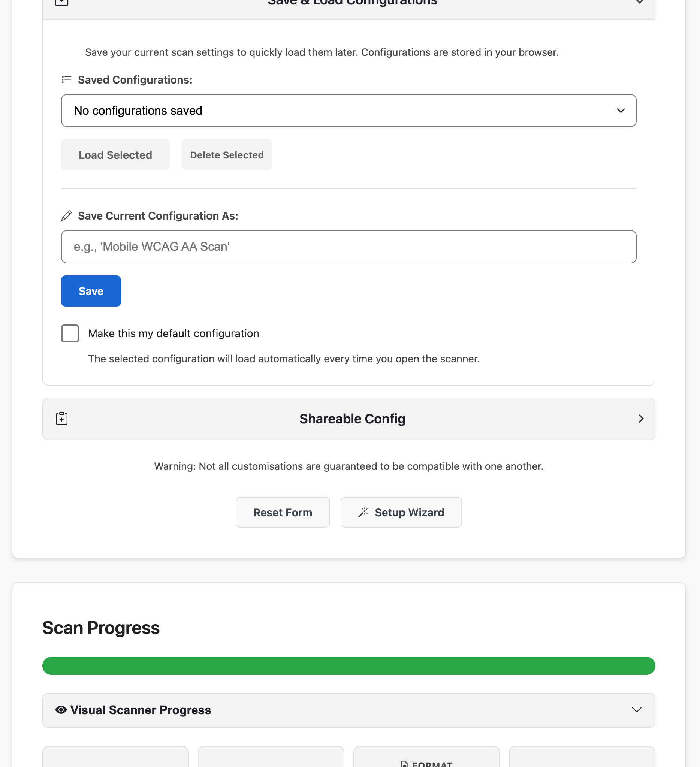The height and width of the screenshot is (767, 700).
Task: Focus the configuration name text field
Action: click(349, 247)
